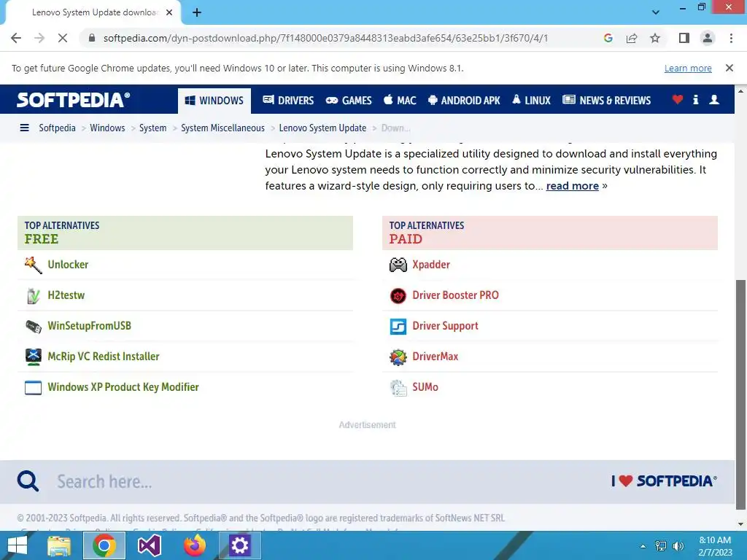Click the read more link
The height and width of the screenshot is (560, 747).
pyautogui.click(x=572, y=186)
